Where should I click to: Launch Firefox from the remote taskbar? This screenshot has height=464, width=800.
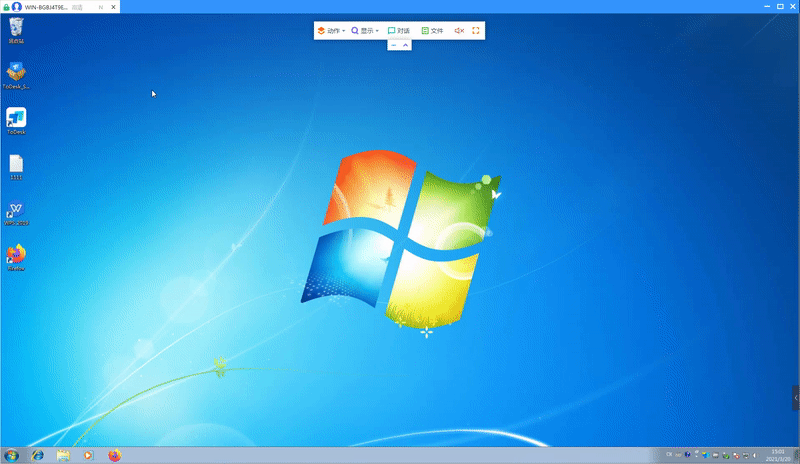115,455
